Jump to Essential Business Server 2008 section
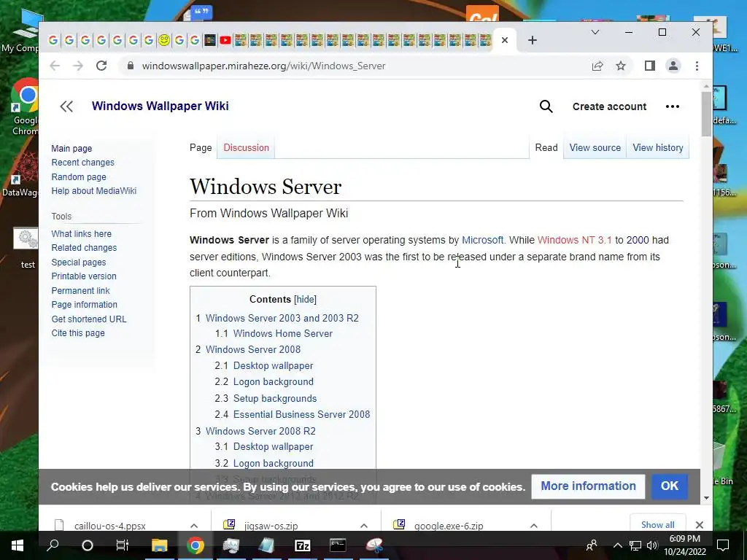Viewport: 747px width, 560px height. (301, 415)
